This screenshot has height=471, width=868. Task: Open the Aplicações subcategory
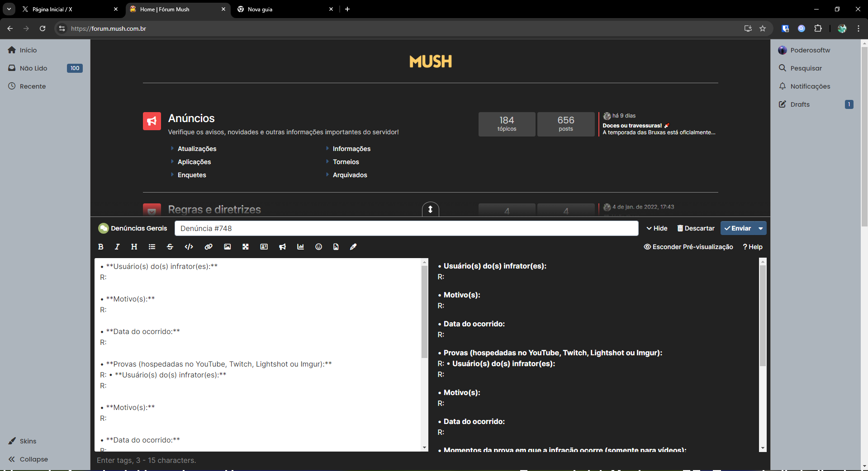194,162
